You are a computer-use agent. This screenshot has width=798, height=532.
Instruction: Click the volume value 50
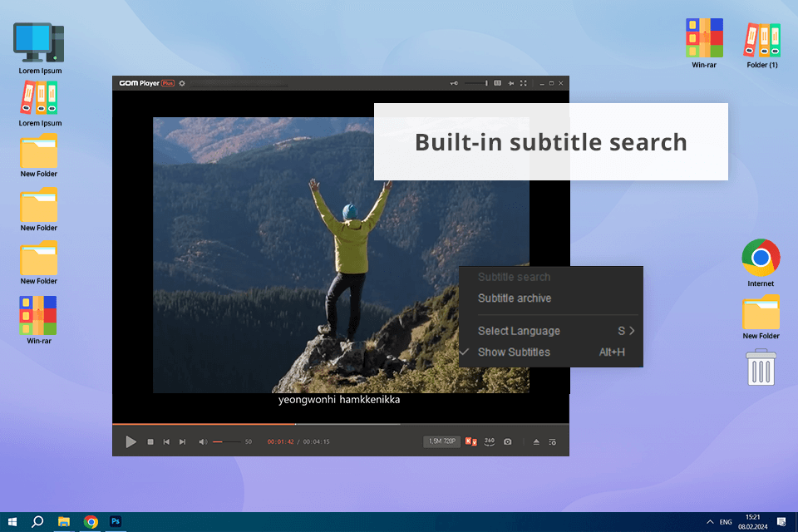pos(249,442)
